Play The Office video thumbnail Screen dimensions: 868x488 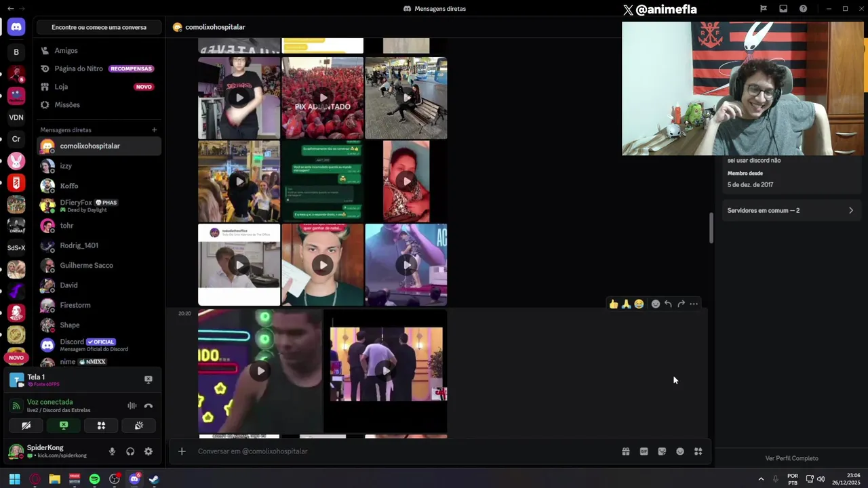click(239, 265)
